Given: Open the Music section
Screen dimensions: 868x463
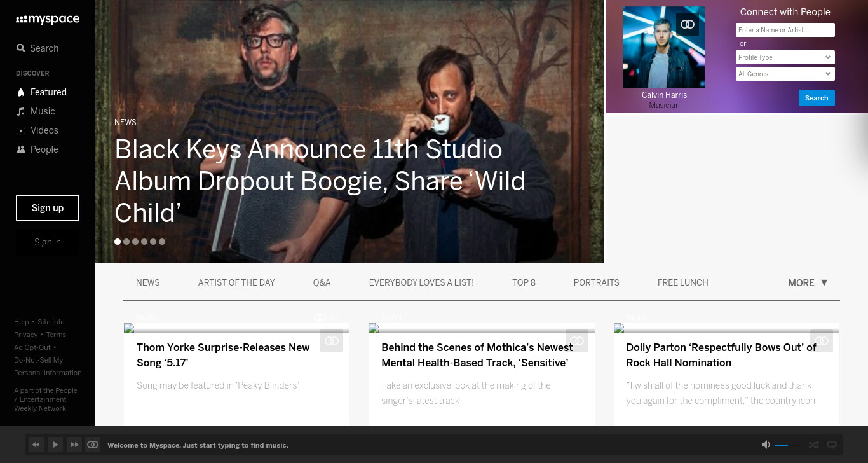Looking at the screenshot, I should (x=36, y=111).
